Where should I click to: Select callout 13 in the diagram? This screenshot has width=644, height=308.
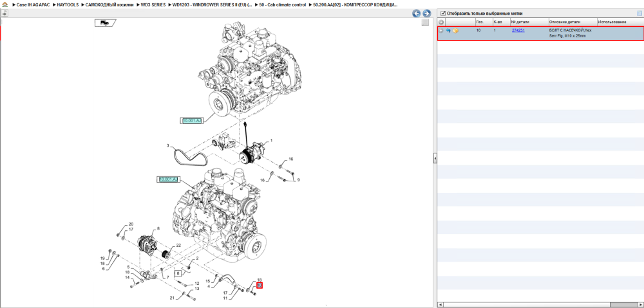tap(196, 289)
